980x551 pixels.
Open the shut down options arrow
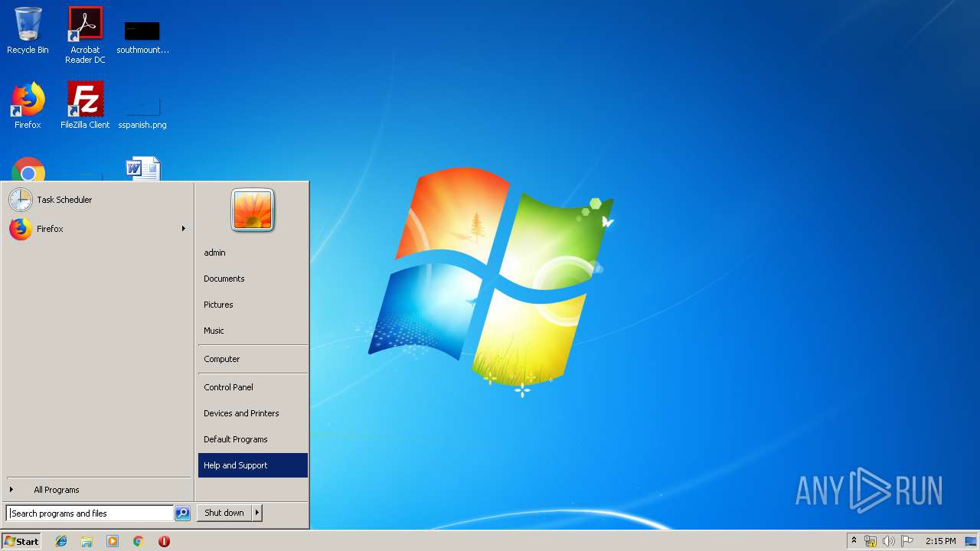(x=257, y=513)
